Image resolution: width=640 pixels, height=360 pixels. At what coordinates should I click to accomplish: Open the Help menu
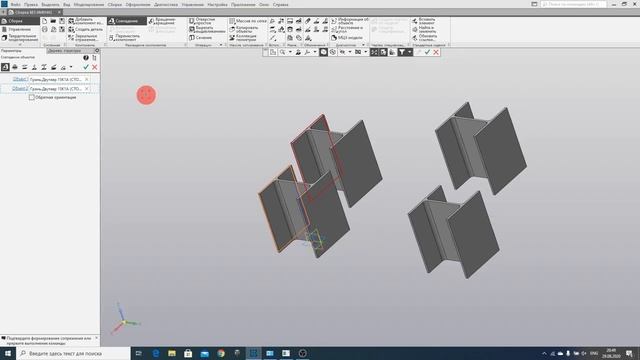pos(280,4)
